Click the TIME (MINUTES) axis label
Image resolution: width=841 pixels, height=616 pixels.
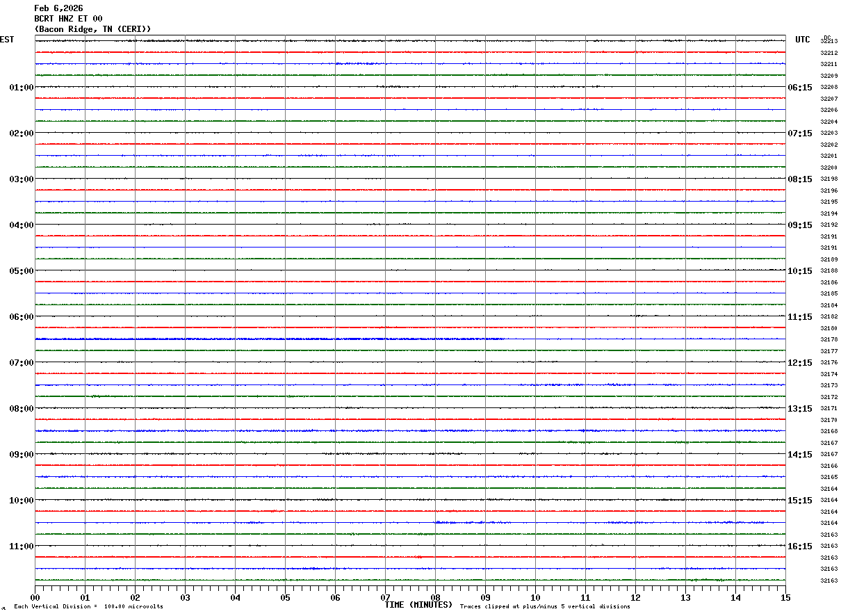(x=418, y=605)
